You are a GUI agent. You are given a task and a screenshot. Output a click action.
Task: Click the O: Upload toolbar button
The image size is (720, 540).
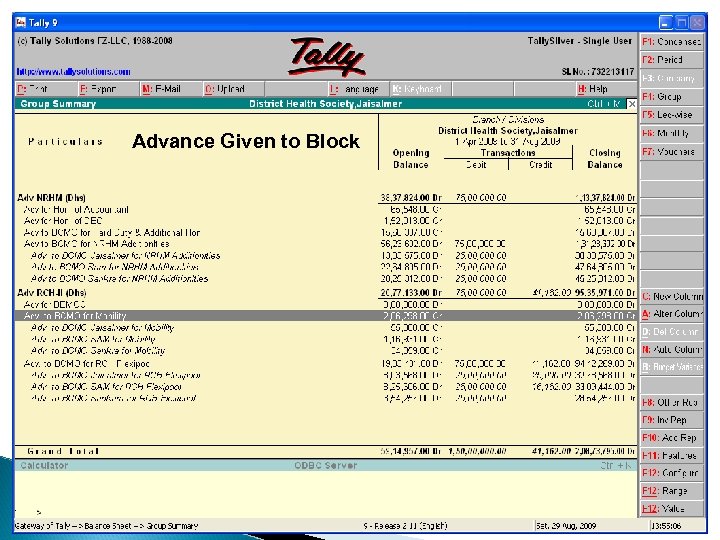(x=233, y=89)
